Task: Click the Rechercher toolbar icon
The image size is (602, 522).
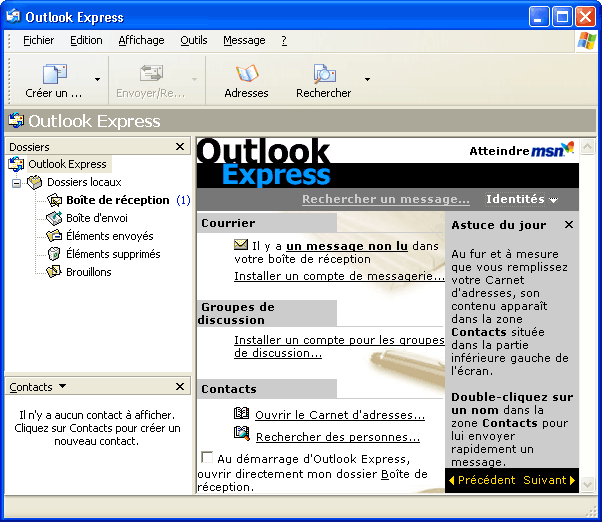Action: click(x=324, y=74)
